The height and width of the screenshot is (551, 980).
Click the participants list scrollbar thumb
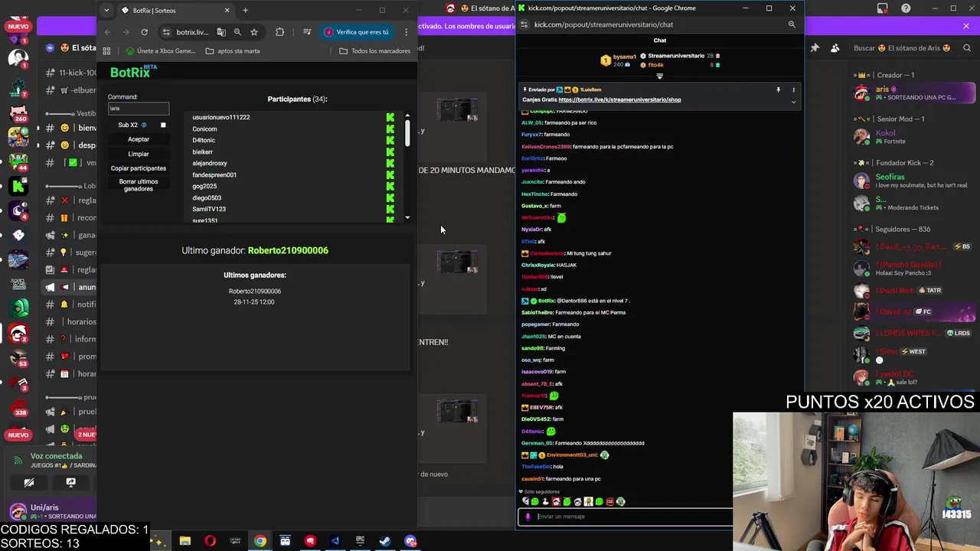pyautogui.click(x=407, y=133)
